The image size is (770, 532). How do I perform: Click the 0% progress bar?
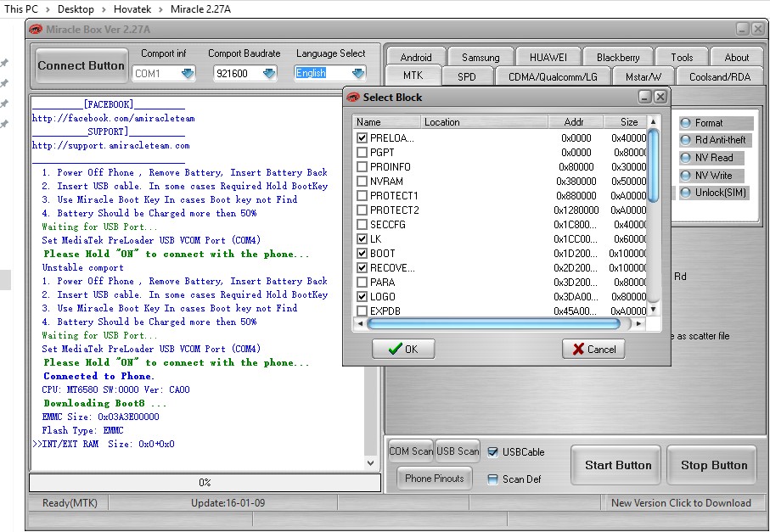[x=205, y=483]
